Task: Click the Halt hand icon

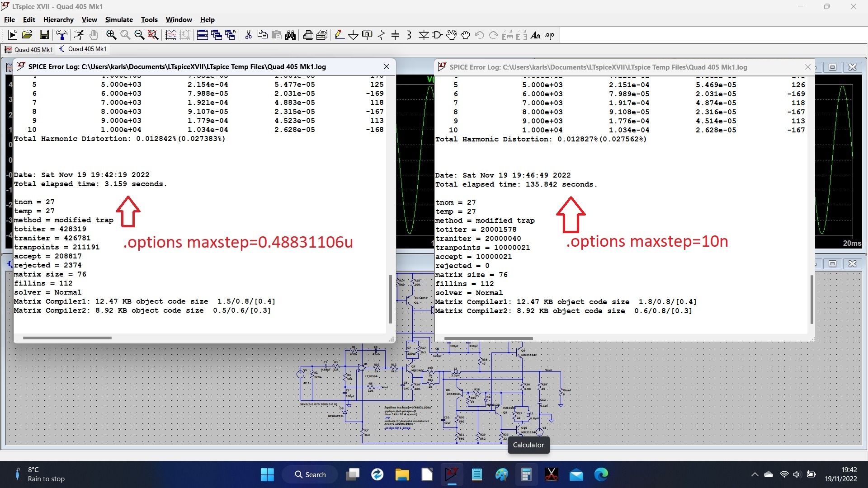Action: point(94,35)
